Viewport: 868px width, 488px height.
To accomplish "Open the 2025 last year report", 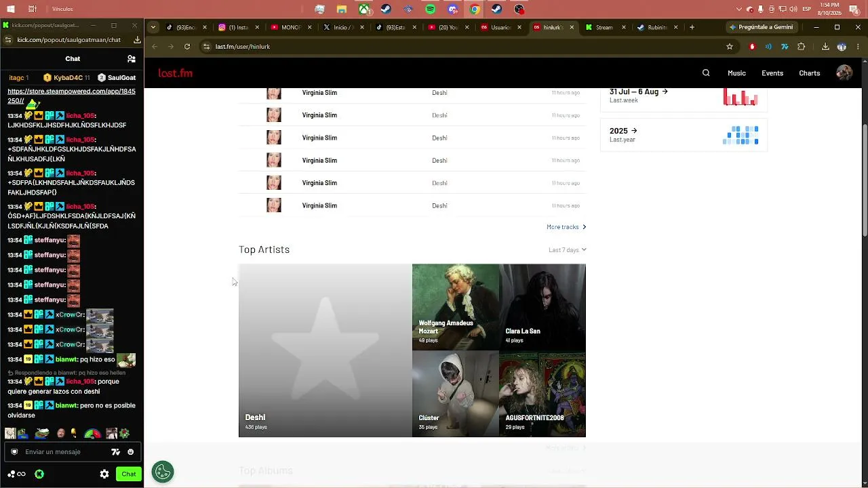I will pos(623,131).
